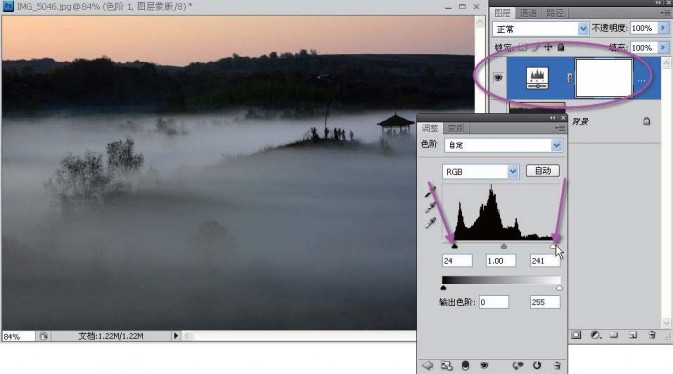
Task: Click the Layers panel scrollbar down arrow
Action: [666, 322]
